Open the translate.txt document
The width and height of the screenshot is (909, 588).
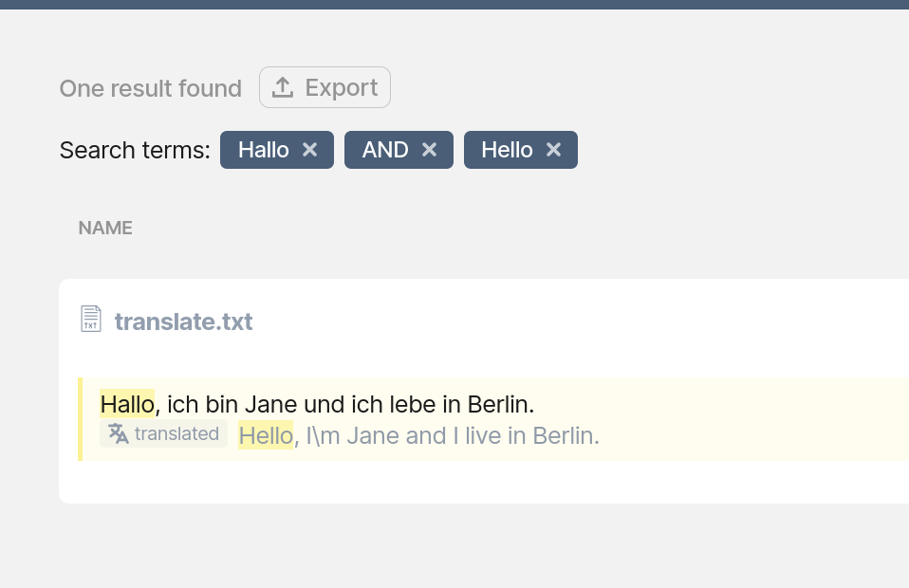click(x=183, y=322)
